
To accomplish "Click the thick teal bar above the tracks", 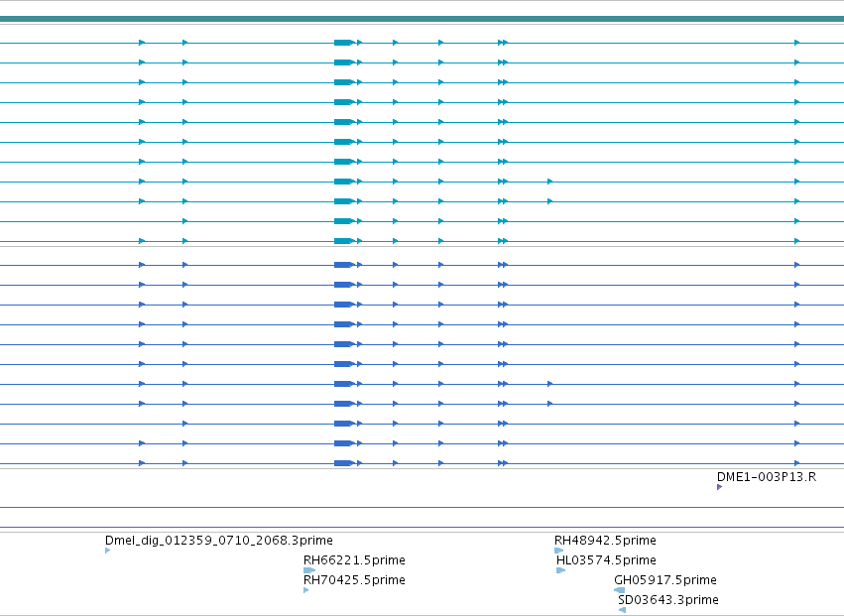I will (x=422, y=19).
